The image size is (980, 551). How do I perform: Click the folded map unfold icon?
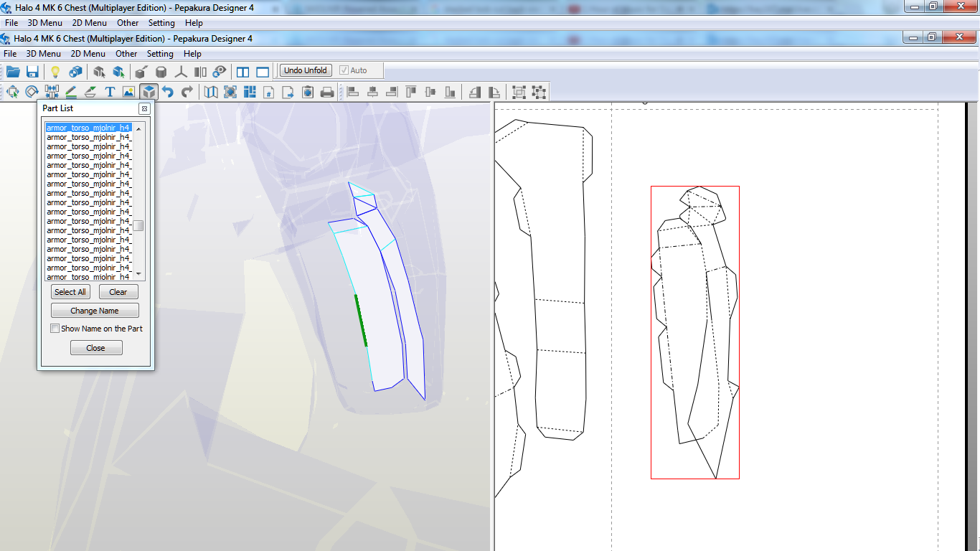(x=211, y=92)
